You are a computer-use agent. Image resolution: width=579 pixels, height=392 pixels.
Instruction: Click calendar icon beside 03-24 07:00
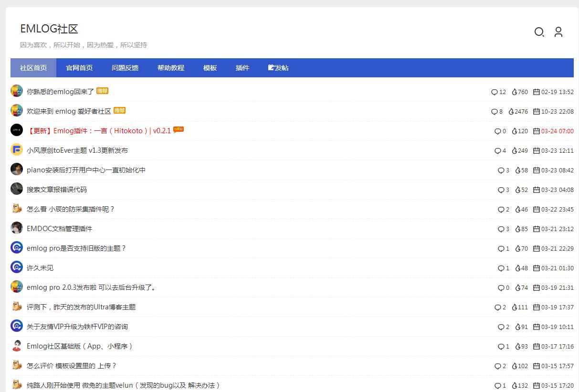(537, 131)
